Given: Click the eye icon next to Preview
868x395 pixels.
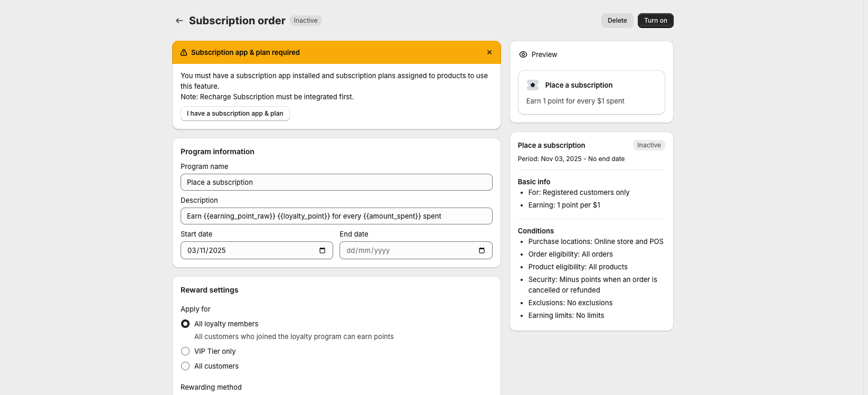Looking at the screenshot, I should pos(523,54).
